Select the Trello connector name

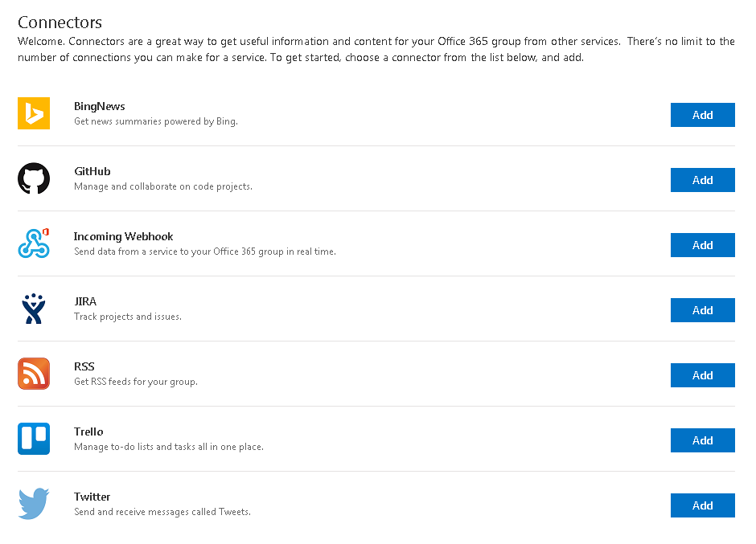click(x=88, y=432)
